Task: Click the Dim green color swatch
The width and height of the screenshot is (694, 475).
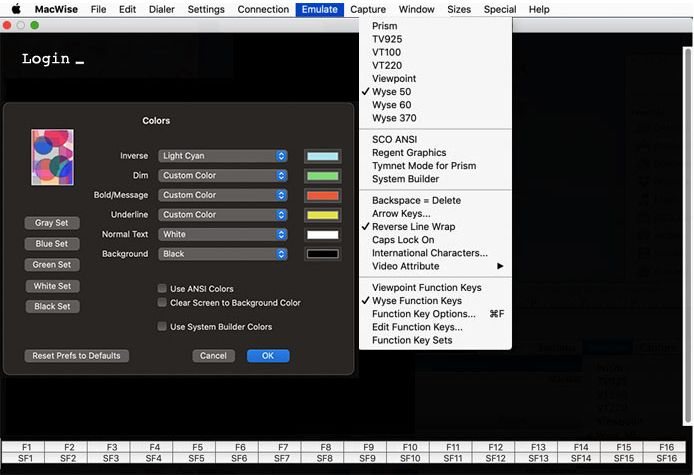Action: pyautogui.click(x=323, y=176)
